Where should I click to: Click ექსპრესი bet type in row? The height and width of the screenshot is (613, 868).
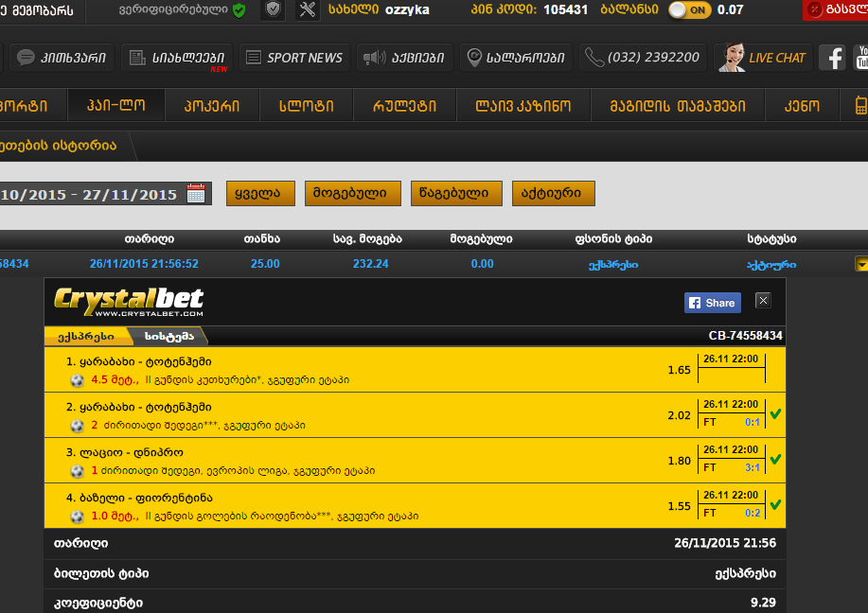coord(613,265)
